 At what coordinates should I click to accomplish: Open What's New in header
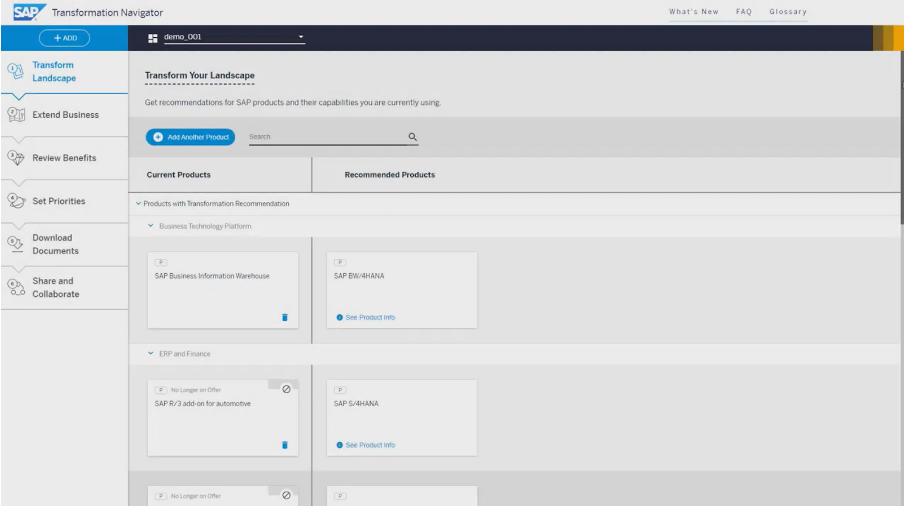pos(695,11)
